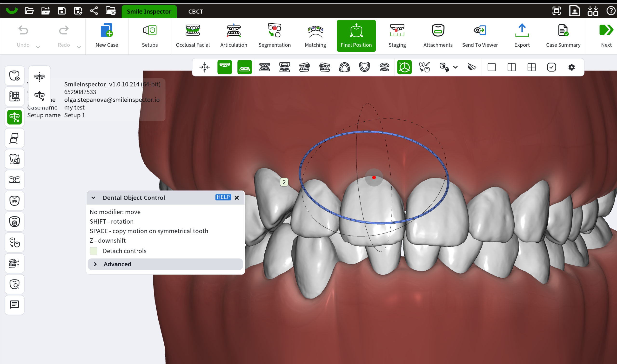Open the Undo history dropdown arrow

tap(38, 47)
